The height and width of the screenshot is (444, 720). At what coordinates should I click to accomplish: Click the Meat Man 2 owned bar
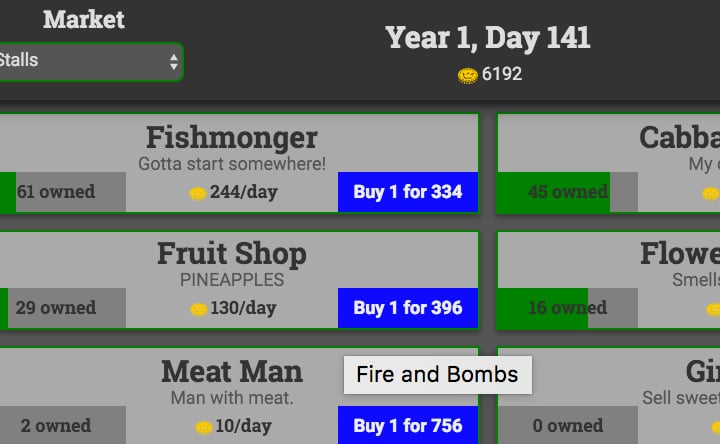(60, 426)
